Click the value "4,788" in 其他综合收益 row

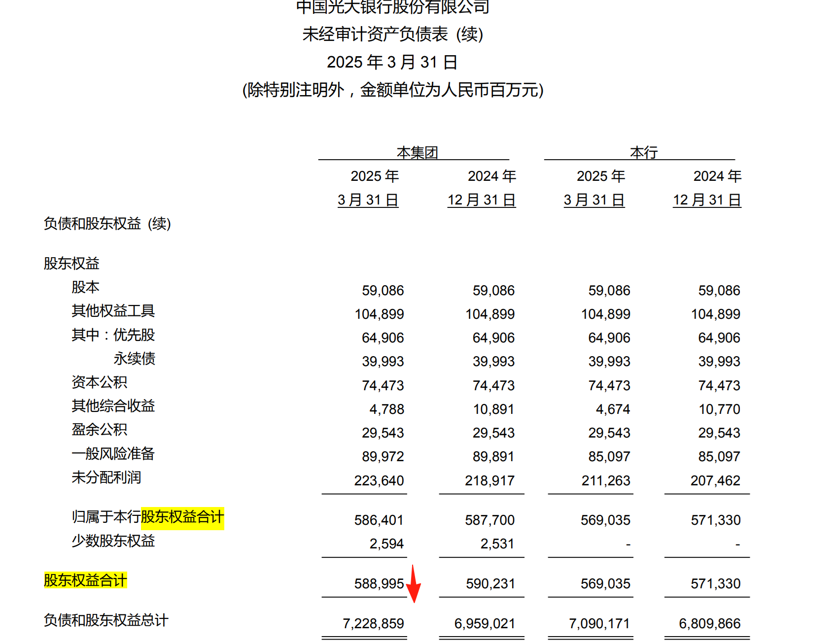[x=386, y=409]
